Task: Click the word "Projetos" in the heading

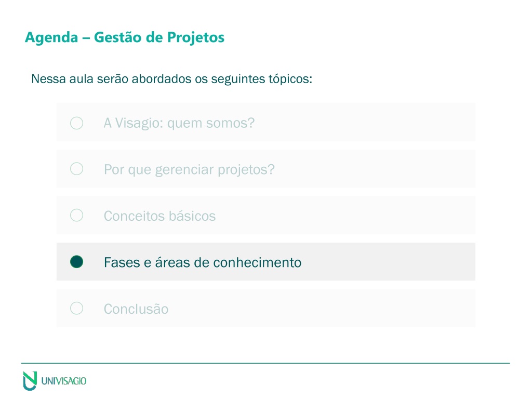Action: coord(196,37)
